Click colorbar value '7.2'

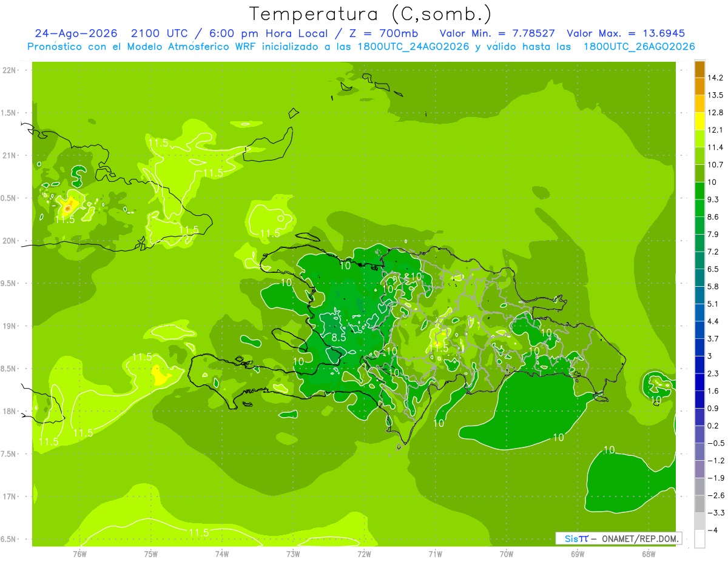(713, 252)
